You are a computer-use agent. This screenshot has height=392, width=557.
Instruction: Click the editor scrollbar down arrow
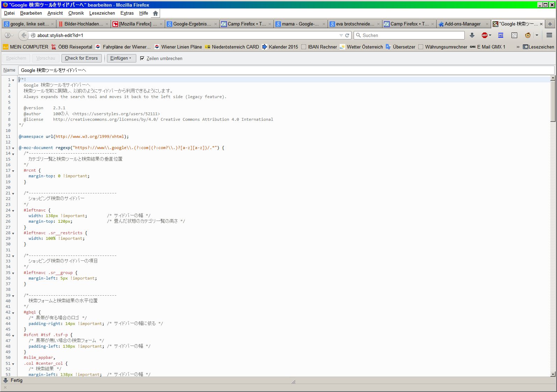point(553,374)
